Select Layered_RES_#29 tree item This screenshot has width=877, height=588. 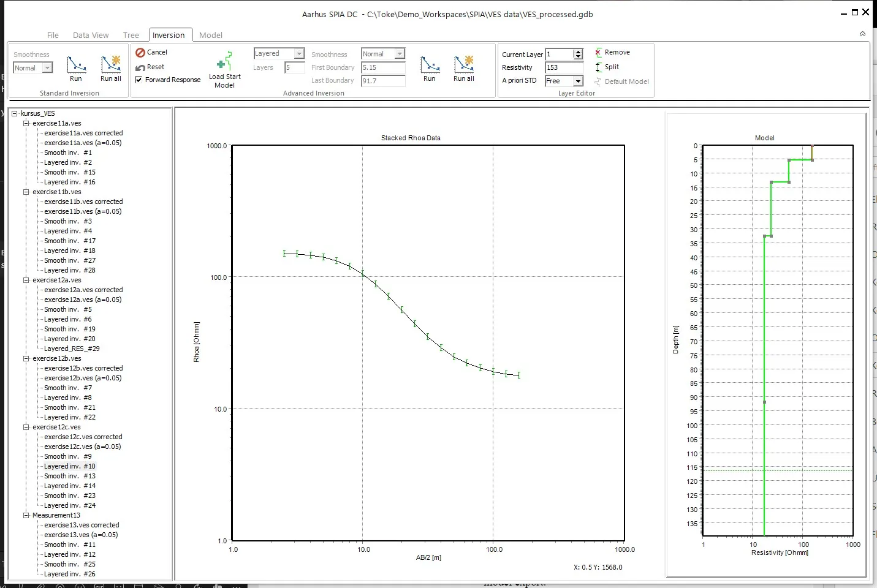(72, 349)
